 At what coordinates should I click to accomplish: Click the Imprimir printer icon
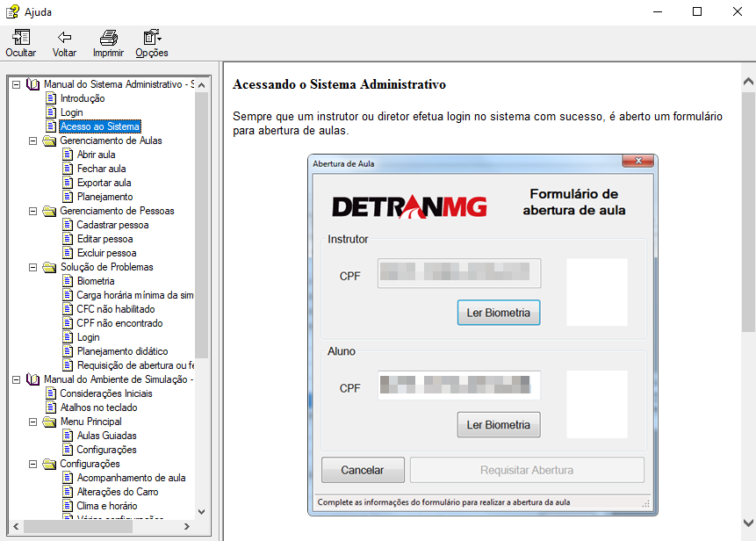(108, 38)
